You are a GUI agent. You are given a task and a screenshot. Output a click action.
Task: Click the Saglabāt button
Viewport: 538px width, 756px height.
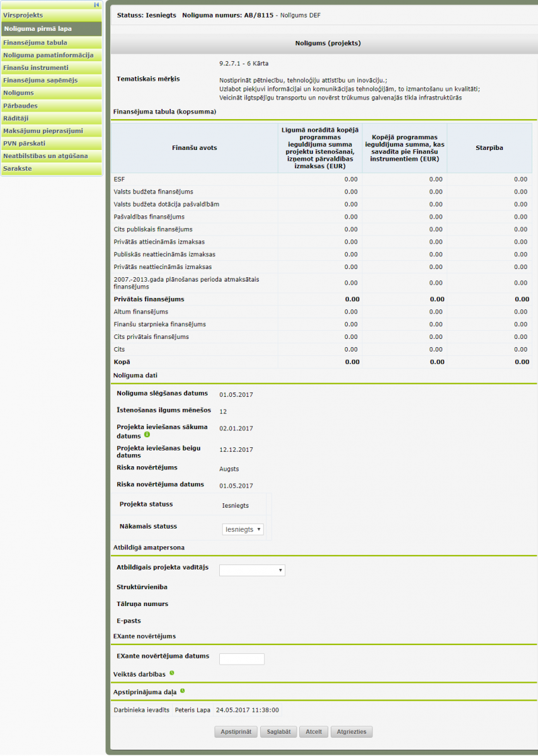[x=278, y=731]
